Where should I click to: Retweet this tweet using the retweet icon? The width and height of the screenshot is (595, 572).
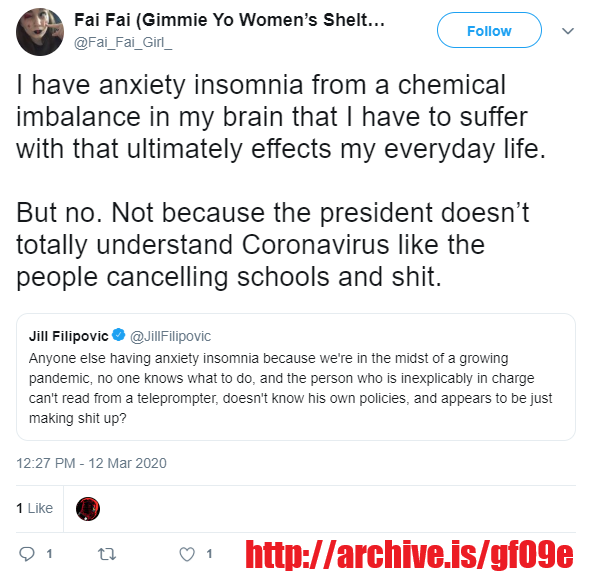[x=107, y=555]
